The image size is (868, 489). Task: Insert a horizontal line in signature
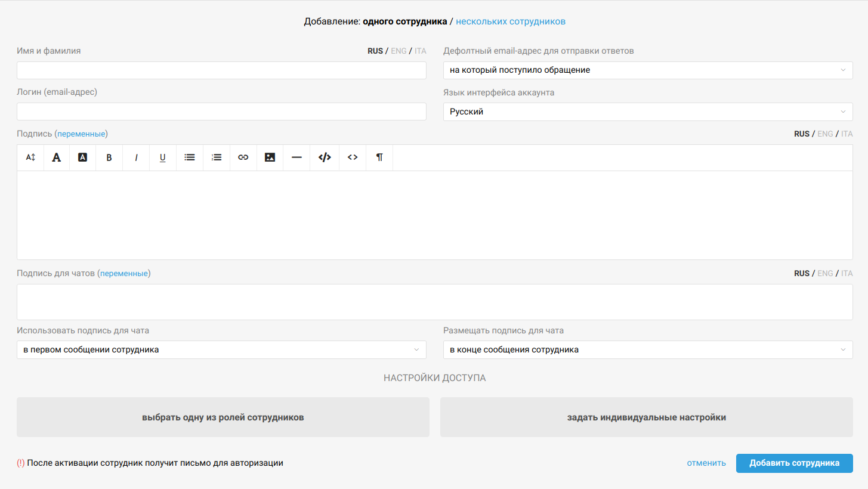coord(296,157)
